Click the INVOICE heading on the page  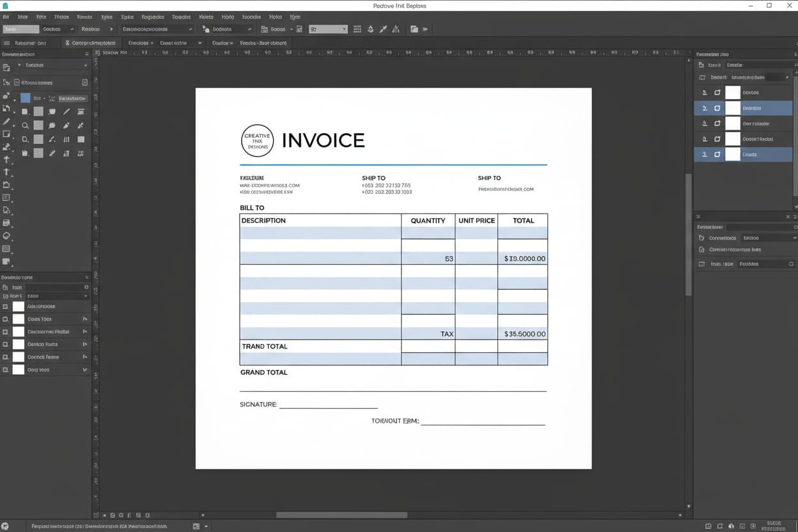pyautogui.click(x=323, y=141)
